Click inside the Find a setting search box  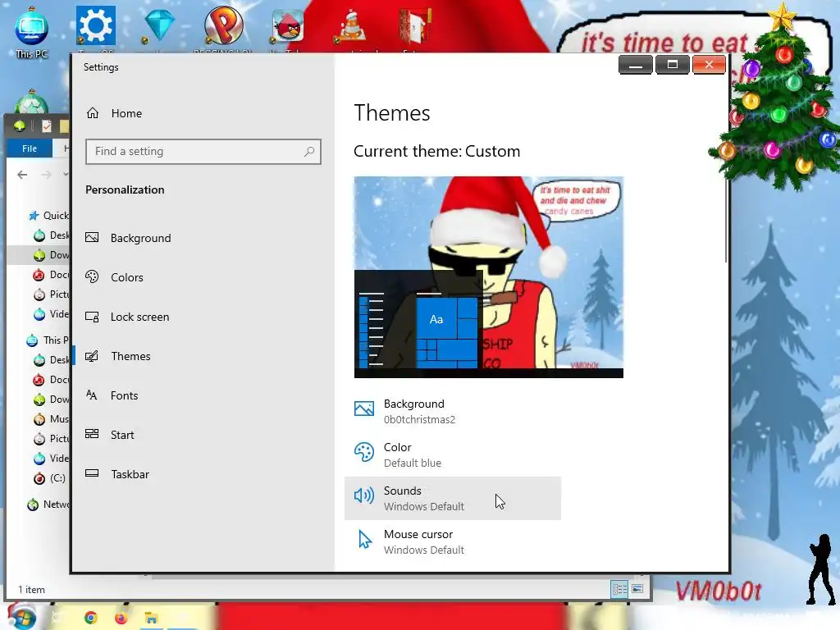click(203, 152)
